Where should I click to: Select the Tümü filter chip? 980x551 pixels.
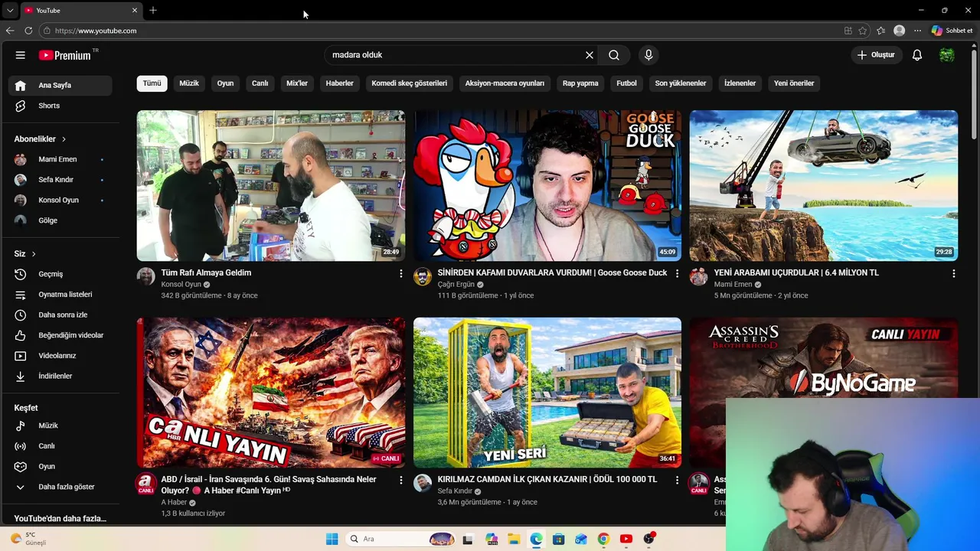pos(152,83)
